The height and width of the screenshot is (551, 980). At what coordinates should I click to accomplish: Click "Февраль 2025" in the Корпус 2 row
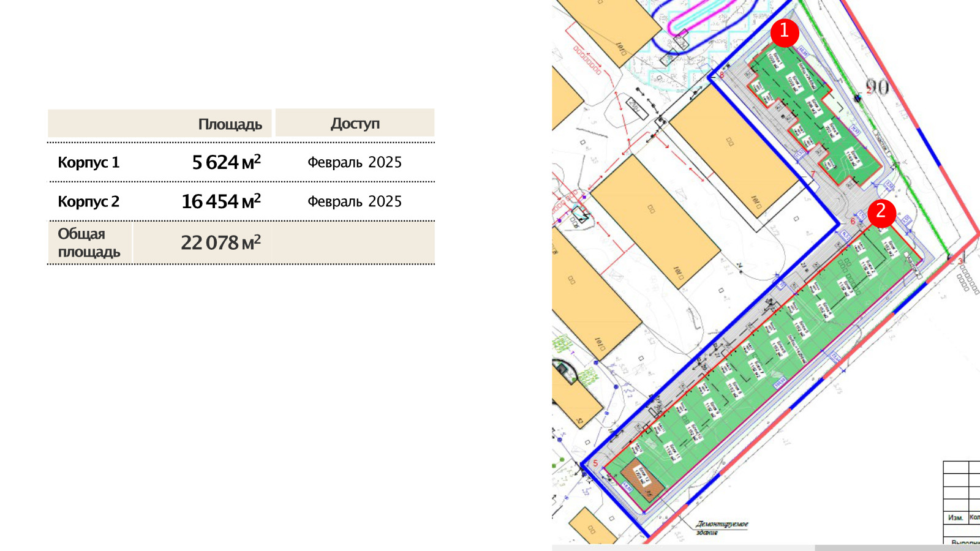[354, 201]
